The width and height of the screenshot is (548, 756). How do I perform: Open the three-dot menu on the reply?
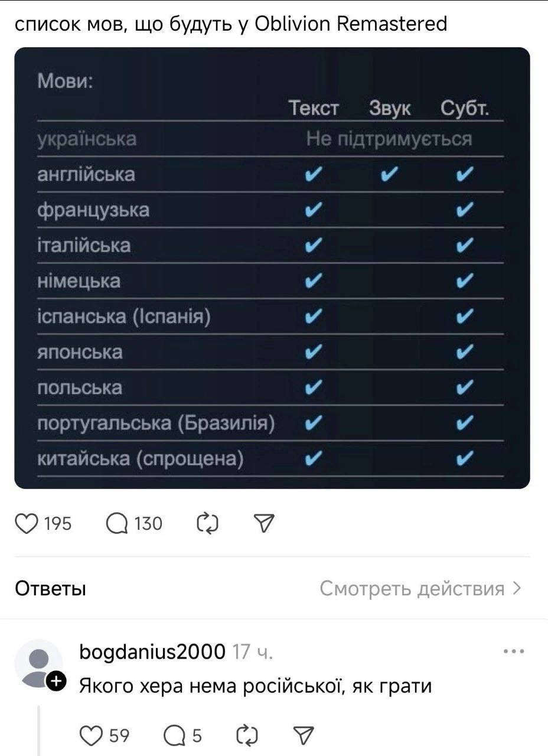pyautogui.click(x=514, y=652)
